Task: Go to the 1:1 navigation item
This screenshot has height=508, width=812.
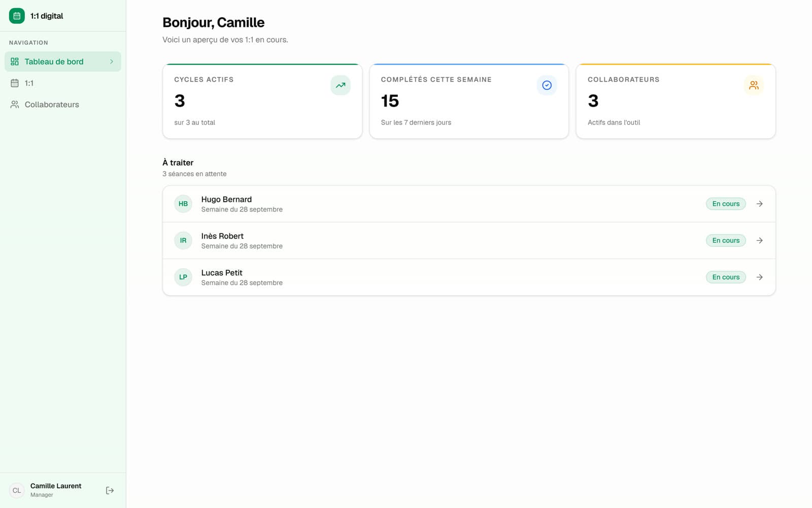Action: pos(63,83)
